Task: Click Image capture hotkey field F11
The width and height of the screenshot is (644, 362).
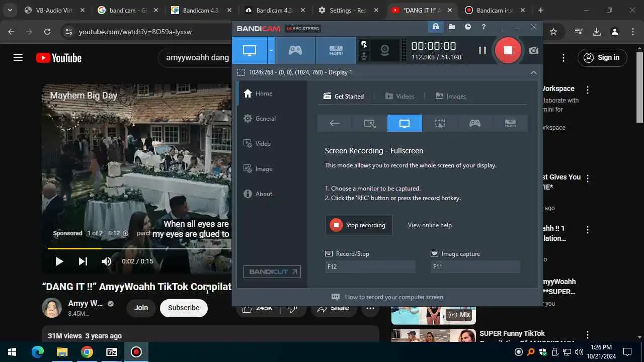Action: pyautogui.click(x=475, y=267)
